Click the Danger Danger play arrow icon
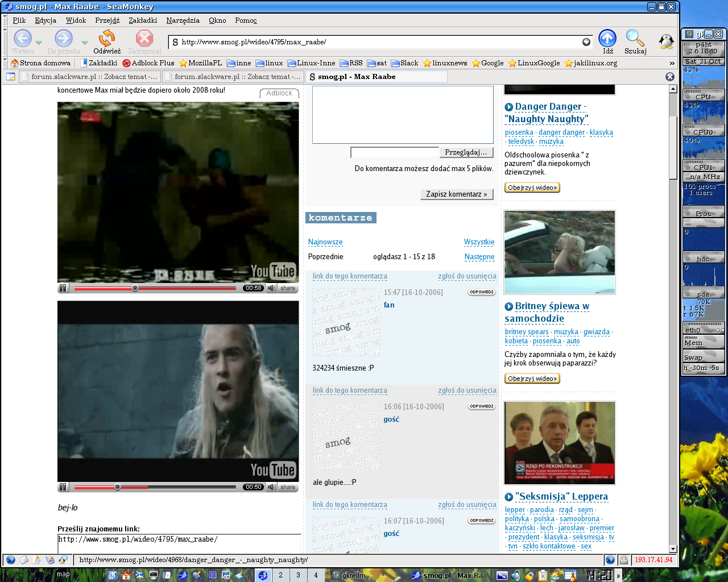Image resolution: width=728 pixels, height=582 pixels. click(509, 107)
